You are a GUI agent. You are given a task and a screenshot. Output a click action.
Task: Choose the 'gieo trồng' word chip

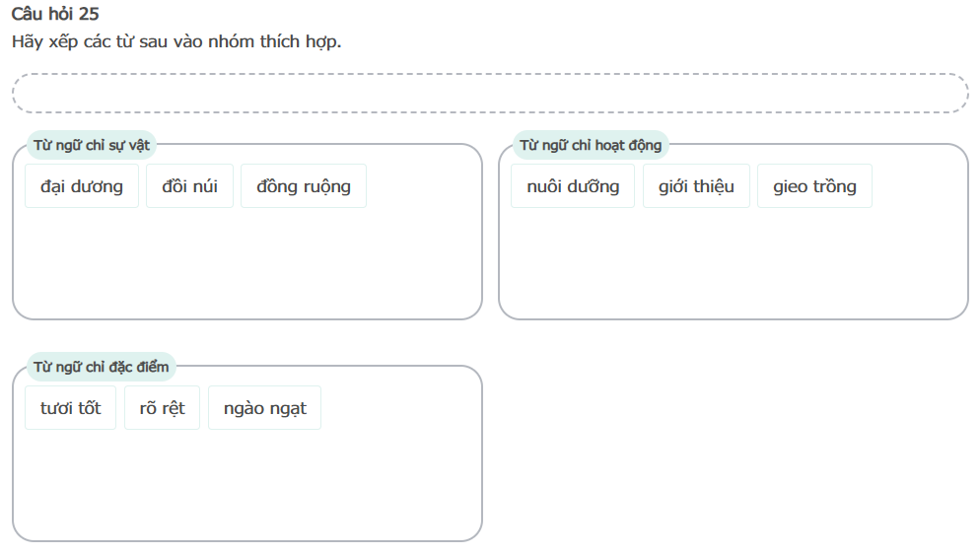[814, 186]
